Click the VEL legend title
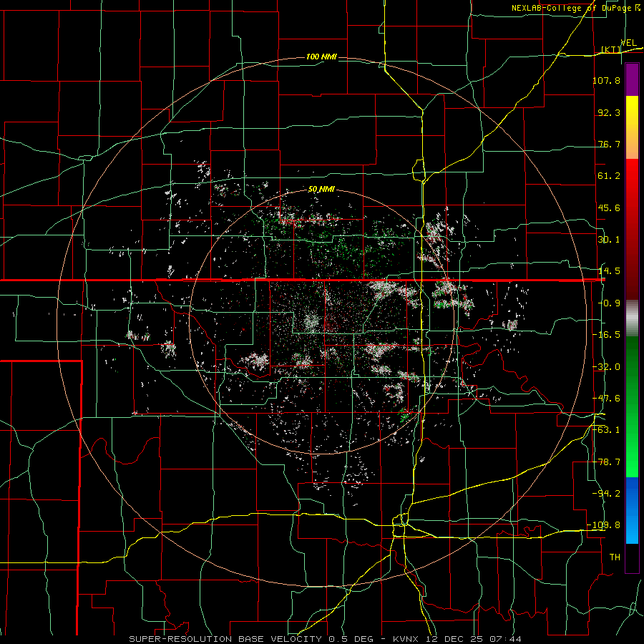This screenshot has width=644, height=644. coord(628,43)
